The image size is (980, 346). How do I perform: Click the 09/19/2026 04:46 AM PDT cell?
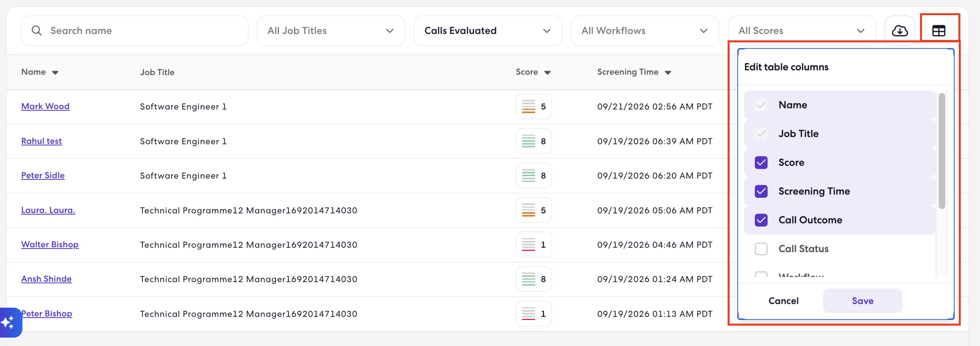655,245
